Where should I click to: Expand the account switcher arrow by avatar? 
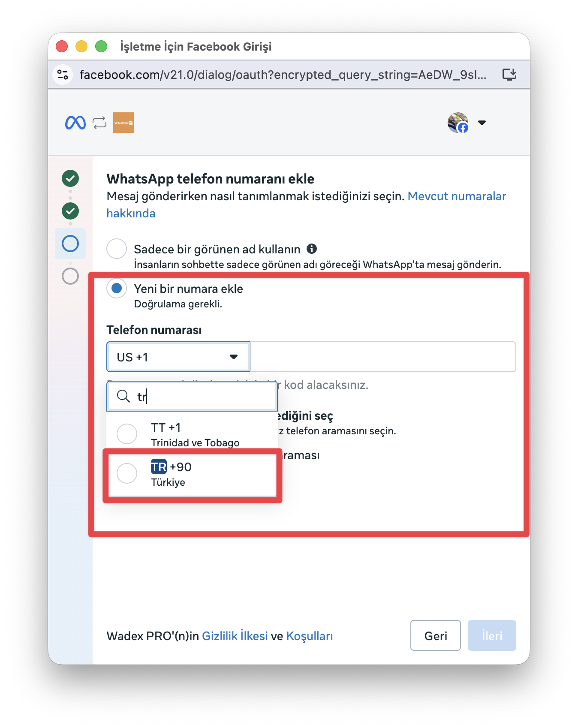tap(482, 123)
